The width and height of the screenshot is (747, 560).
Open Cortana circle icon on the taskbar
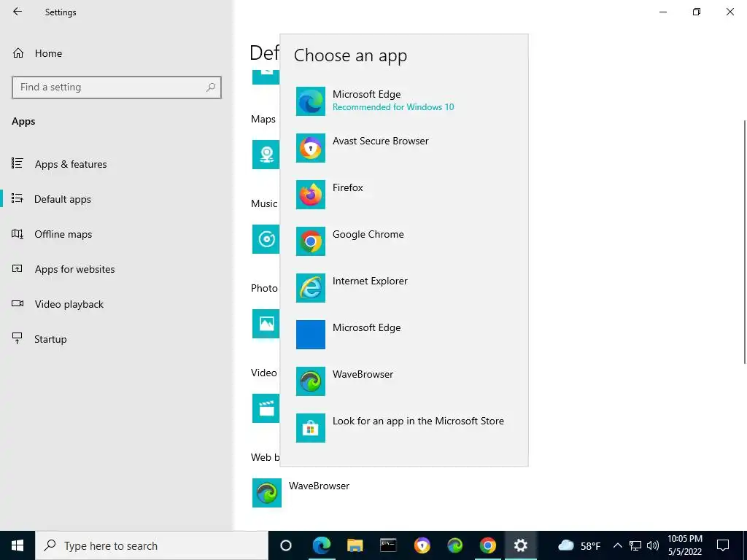coord(285,545)
